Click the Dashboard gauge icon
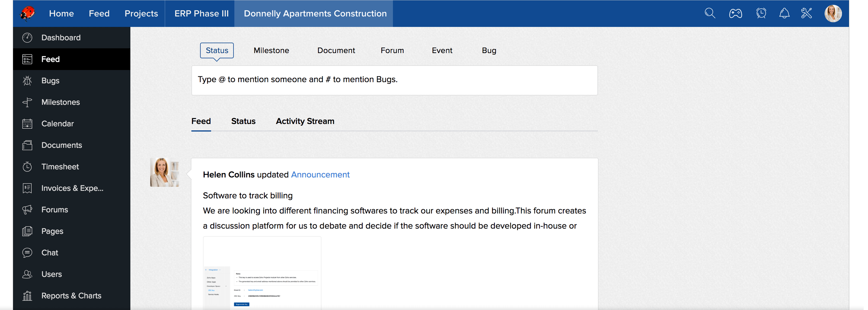Image resolution: width=868 pixels, height=310 pixels. (x=27, y=37)
